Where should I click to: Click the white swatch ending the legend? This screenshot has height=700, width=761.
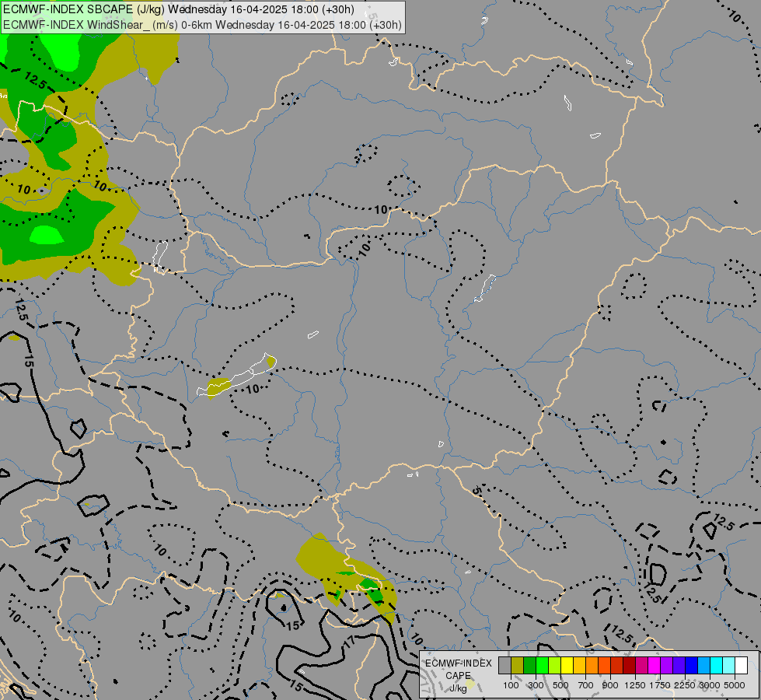point(742,666)
